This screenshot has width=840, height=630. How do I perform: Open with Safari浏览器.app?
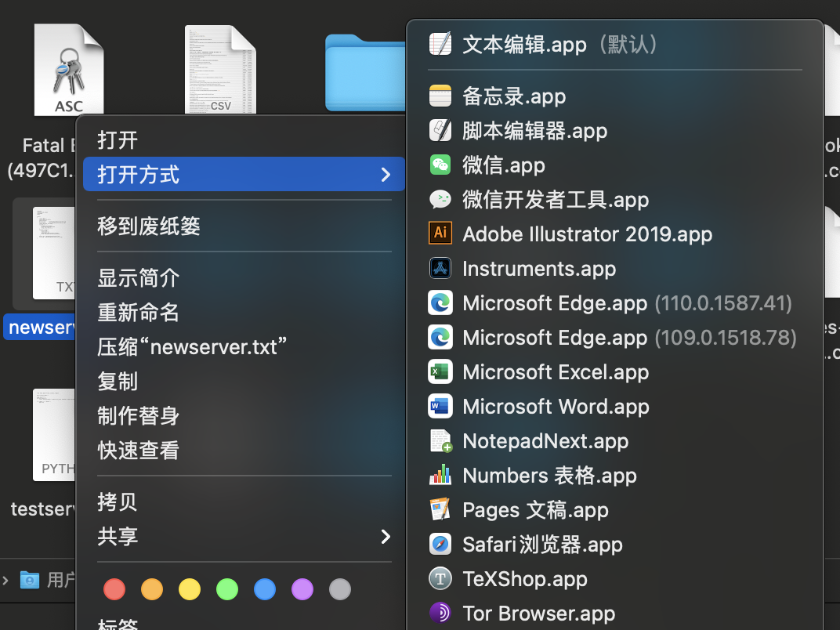(541, 544)
